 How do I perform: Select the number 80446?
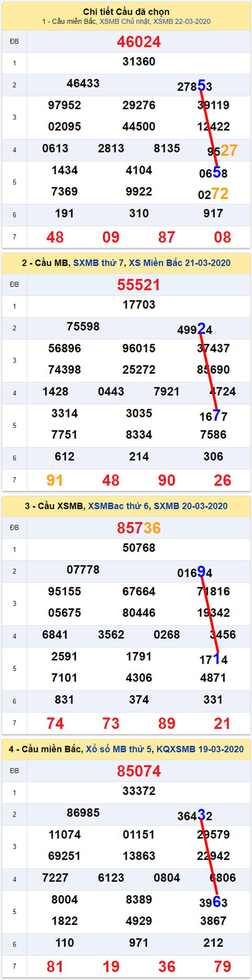pyautogui.click(x=139, y=613)
